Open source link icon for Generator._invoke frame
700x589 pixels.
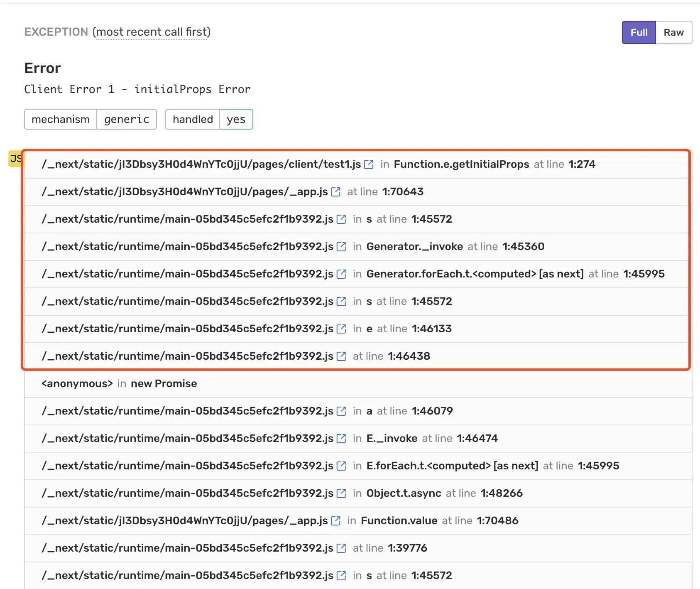pyautogui.click(x=341, y=247)
